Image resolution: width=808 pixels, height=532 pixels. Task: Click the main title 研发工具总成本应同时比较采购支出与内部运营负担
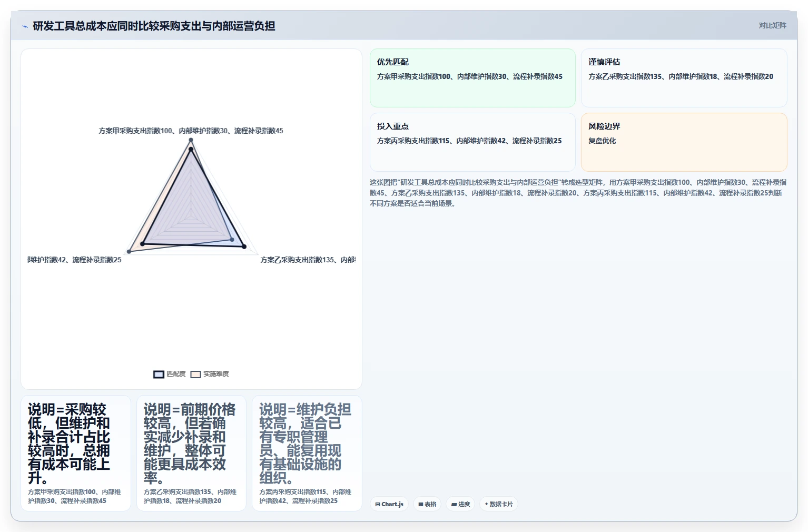click(154, 26)
